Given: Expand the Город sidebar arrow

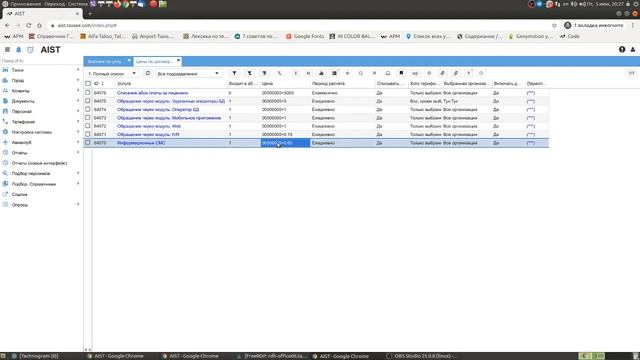Looking at the screenshot, I should [x=78, y=80].
